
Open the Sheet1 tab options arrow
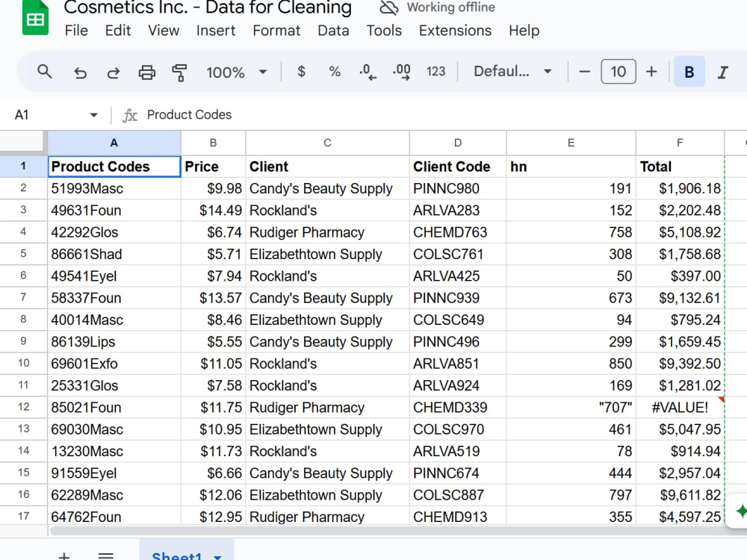pyautogui.click(x=217, y=556)
